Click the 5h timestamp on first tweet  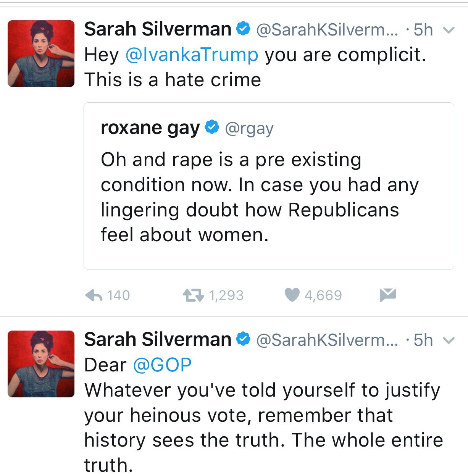(423, 30)
